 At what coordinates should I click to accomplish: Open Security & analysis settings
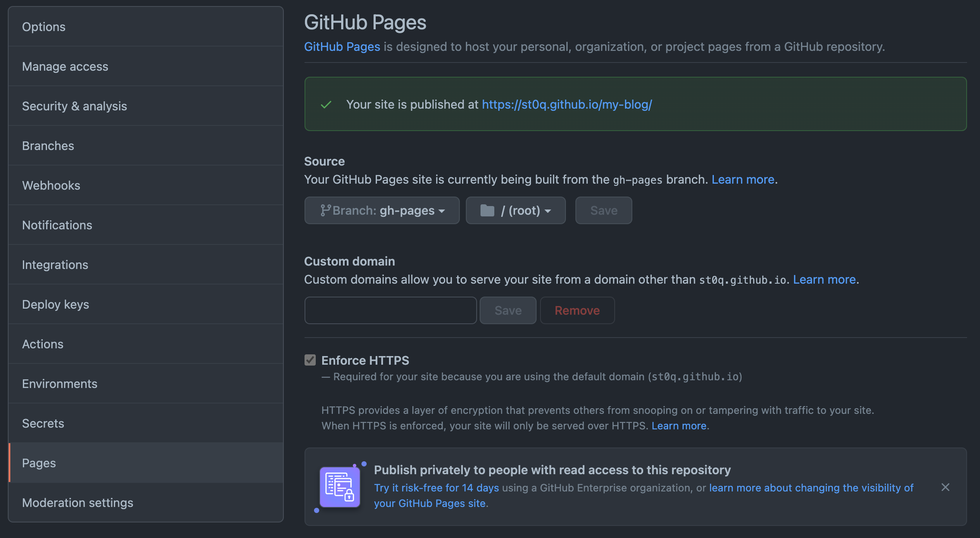pos(146,106)
